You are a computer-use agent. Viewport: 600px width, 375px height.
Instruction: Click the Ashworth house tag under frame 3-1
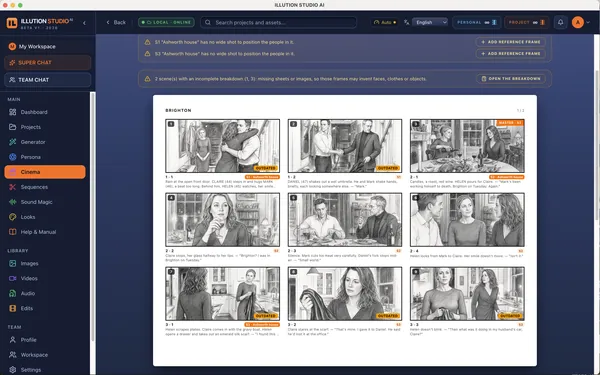tap(262, 325)
